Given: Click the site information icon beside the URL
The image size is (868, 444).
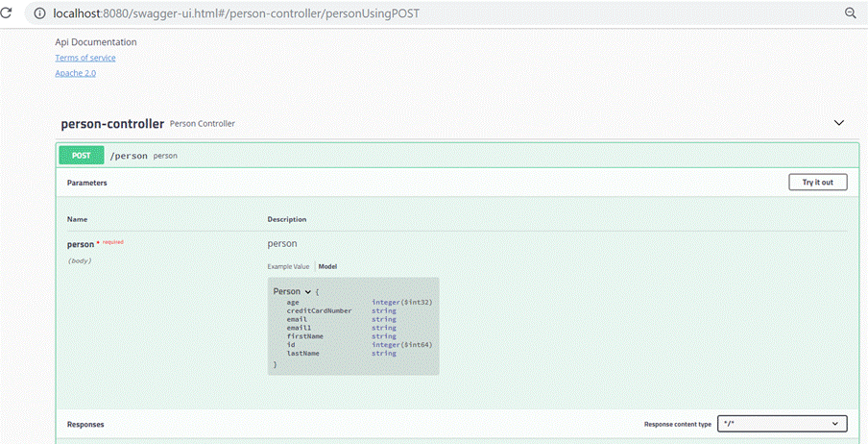Looking at the screenshot, I should (x=39, y=13).
